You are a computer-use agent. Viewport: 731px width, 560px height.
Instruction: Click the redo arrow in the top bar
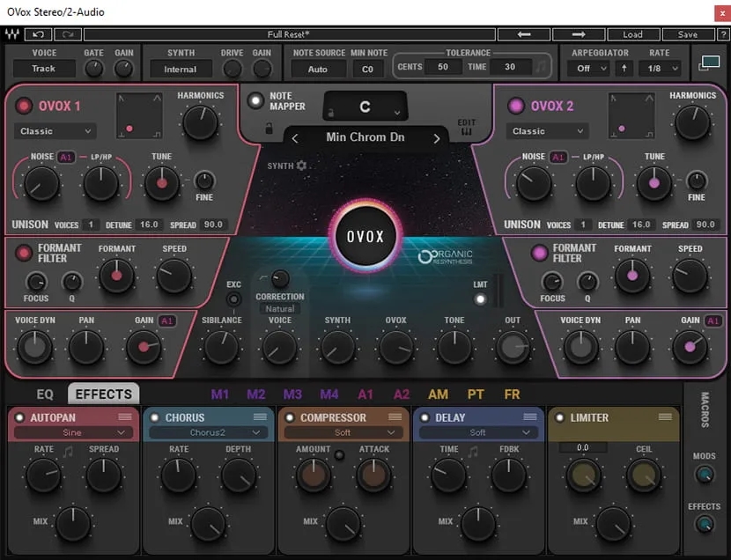[68, 34]
